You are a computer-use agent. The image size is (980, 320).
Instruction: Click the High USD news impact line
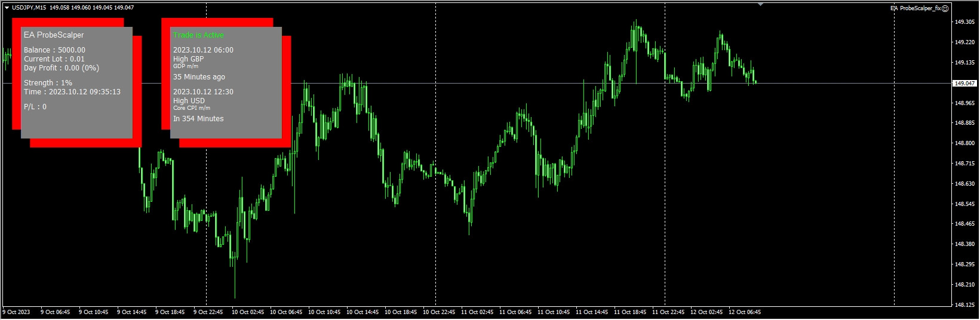[x=189, y=101]
